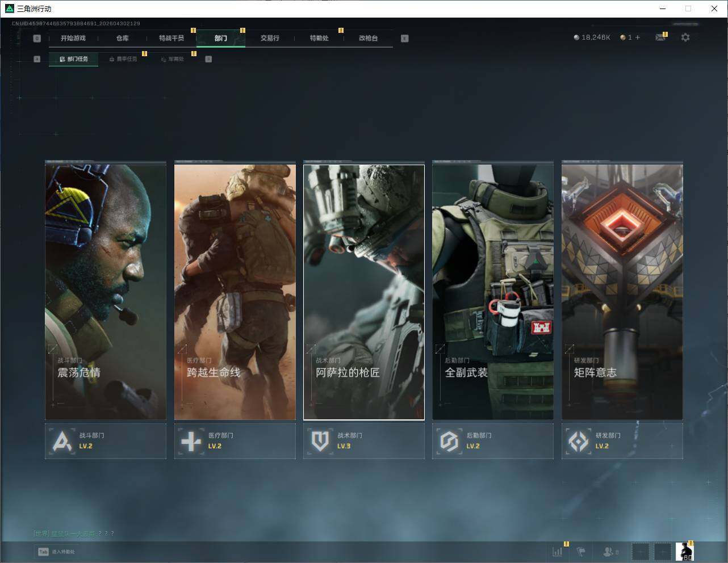Close the 三角洲行动 window
The image size is (728, 563).
pos(714,9)
